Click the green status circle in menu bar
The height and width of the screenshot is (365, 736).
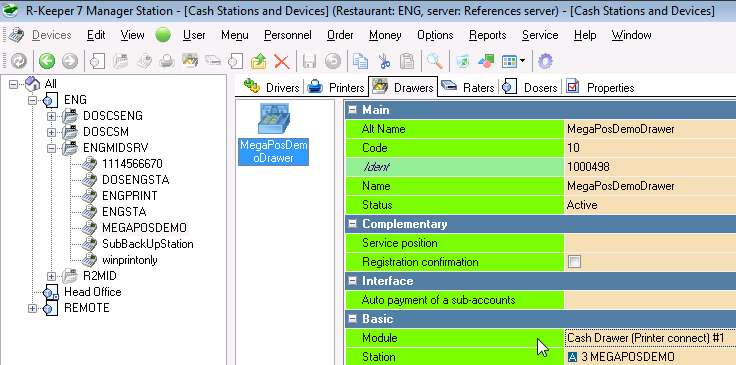(163, 35)
